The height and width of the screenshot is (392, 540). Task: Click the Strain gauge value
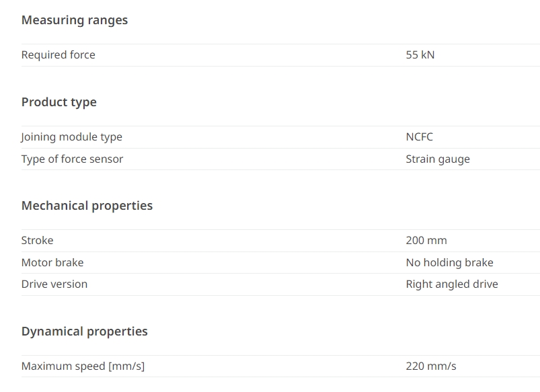pos(438,159)
